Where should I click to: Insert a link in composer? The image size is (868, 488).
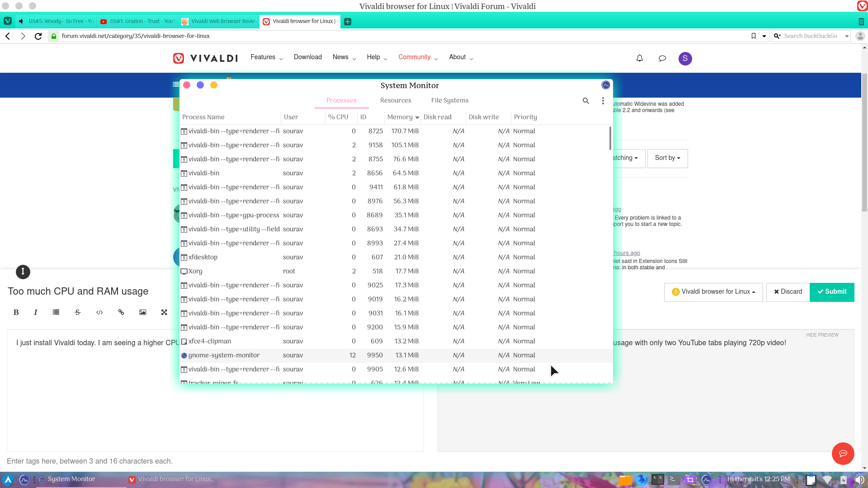coord(121,312)
